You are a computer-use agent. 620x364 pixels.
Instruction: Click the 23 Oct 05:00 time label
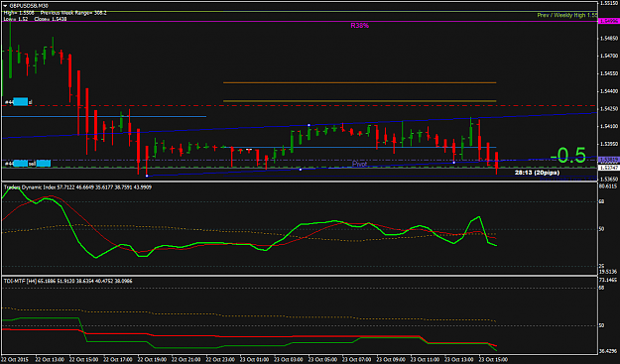pyautogui.click(x=322, y=360)
